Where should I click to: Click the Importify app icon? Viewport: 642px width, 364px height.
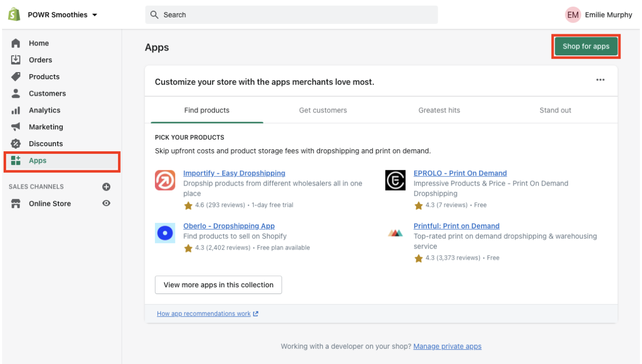(x=165, y=180)
